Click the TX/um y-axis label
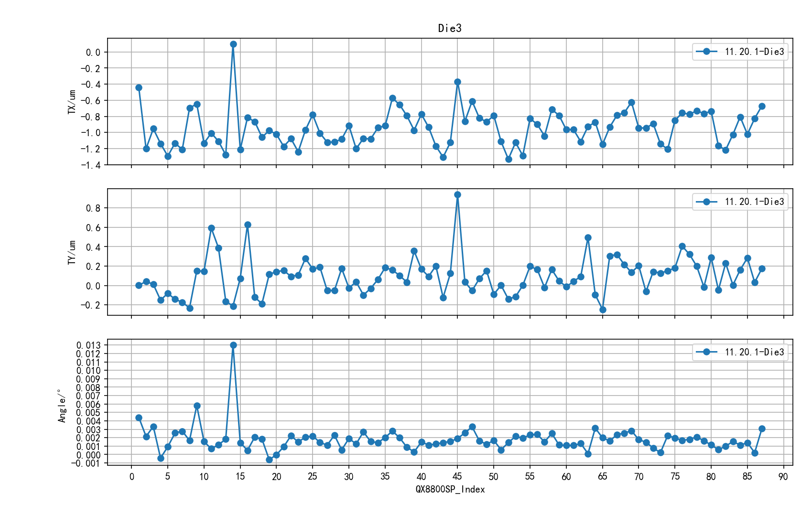This screenshot has height=525, width=812. [72, 101]
